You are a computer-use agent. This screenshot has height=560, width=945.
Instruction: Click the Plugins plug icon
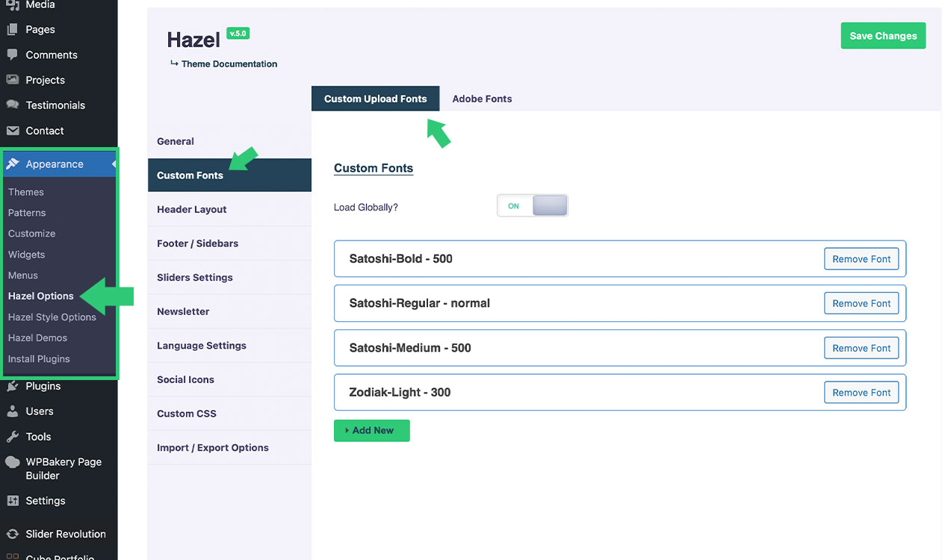click(x=13, y=386)
